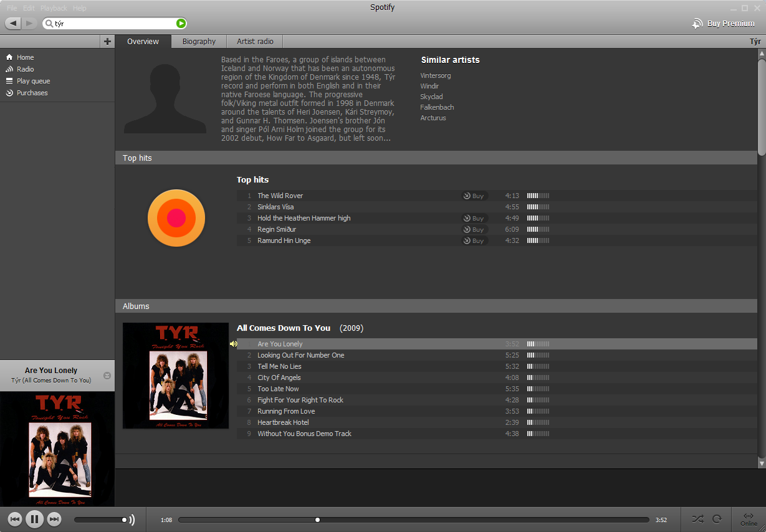The height and width of the screenshot is (532, 766).
Task: Skip to the next track
Action: point(54,519)
